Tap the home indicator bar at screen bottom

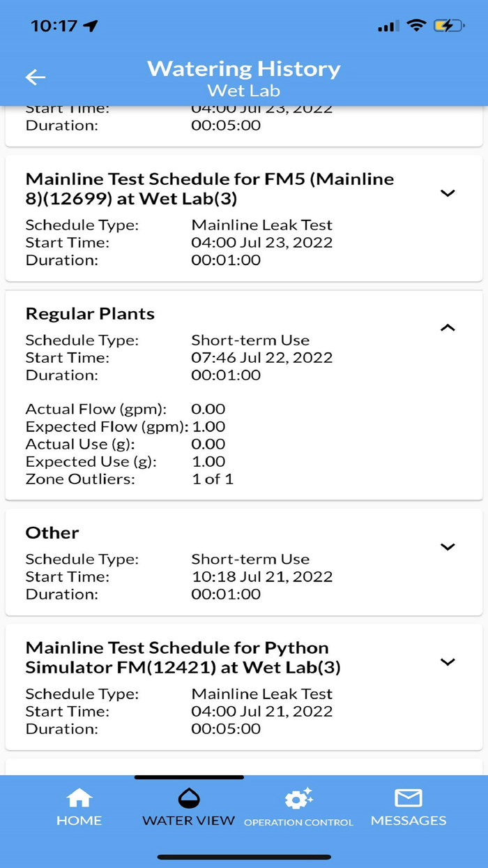(243, 854)
